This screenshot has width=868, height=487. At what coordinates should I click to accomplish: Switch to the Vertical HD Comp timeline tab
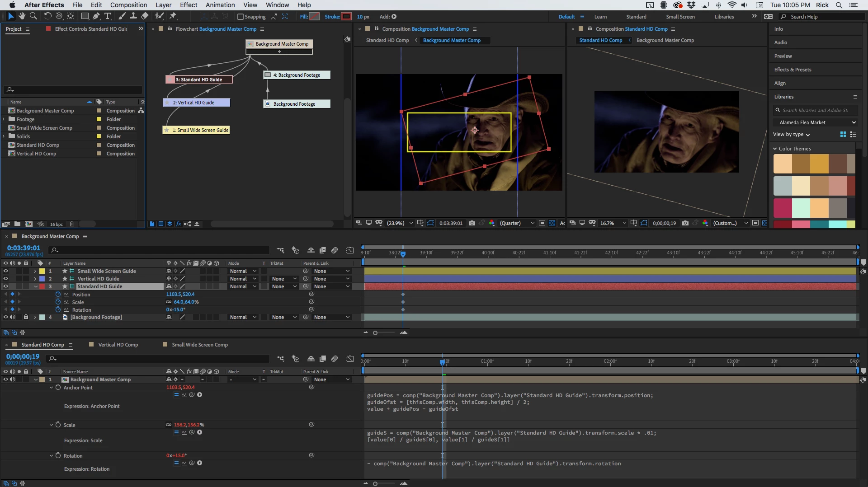pyautogui.click(x=118, y=345)
